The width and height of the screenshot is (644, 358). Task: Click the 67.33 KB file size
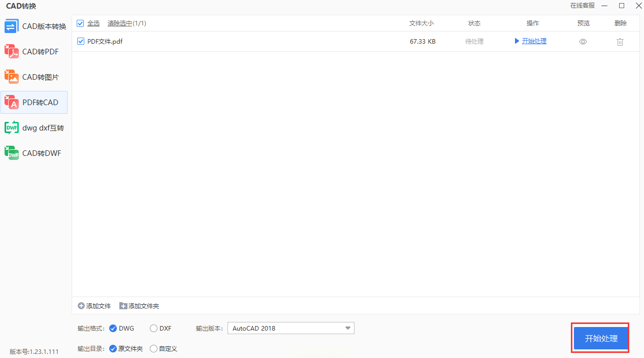tap(423, 42)
